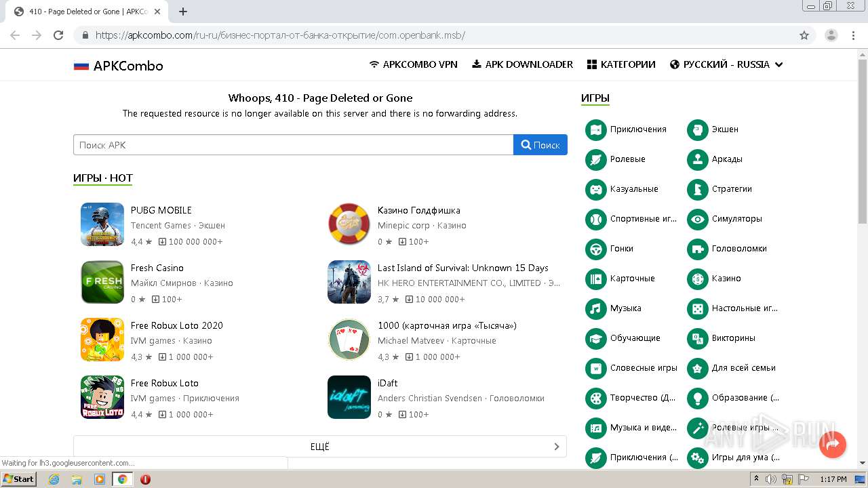Open Last Island of Survival link
The height and width of the screenshot is (488, 868).
coord(463,268)
